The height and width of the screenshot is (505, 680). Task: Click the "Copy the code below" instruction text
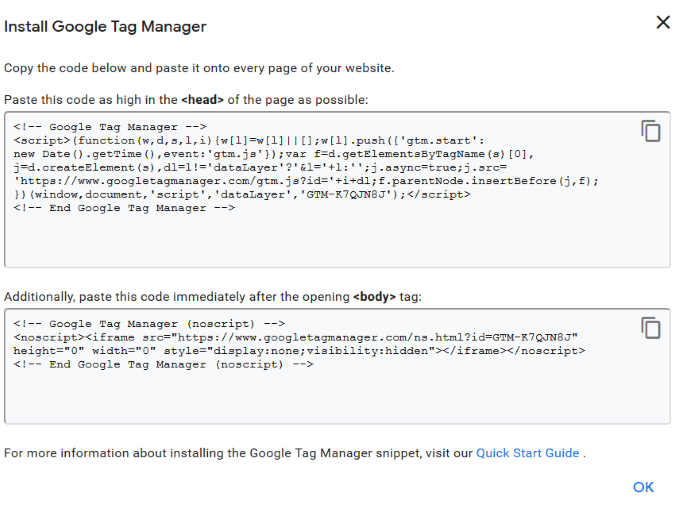(199, 68)
